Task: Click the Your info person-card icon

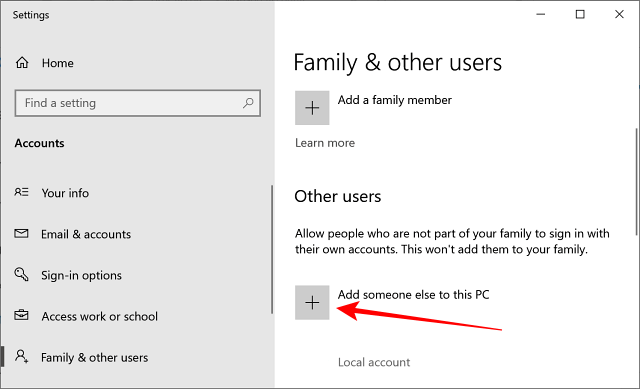Action: 22,192
